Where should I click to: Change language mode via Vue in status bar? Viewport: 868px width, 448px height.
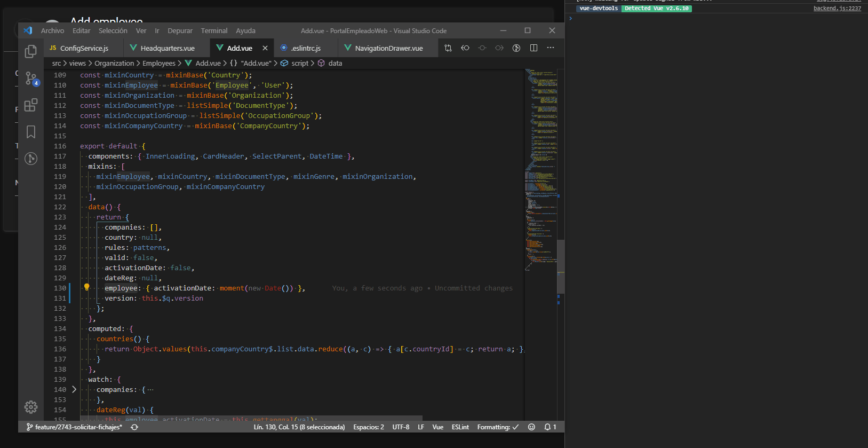[438, 427]
